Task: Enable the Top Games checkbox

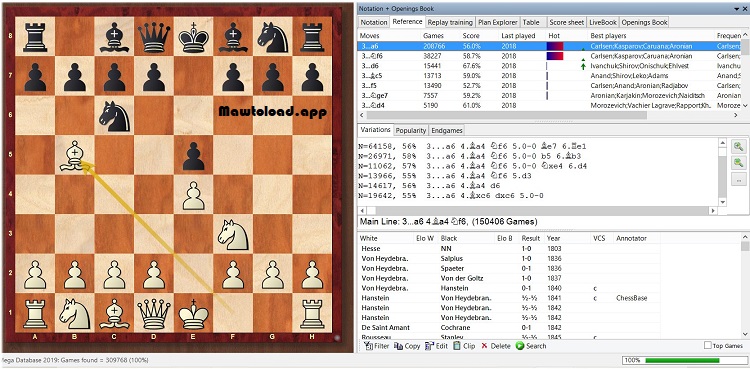Action: (x=708, y=346)
